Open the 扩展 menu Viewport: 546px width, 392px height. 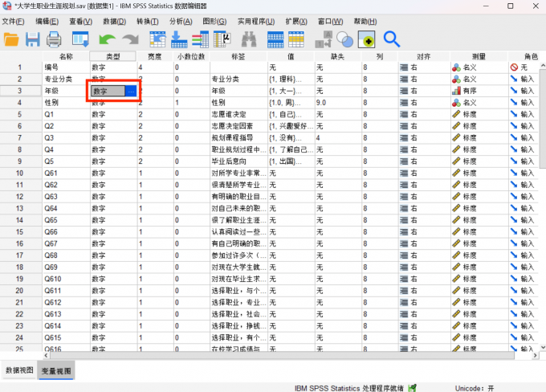point(296,22)
